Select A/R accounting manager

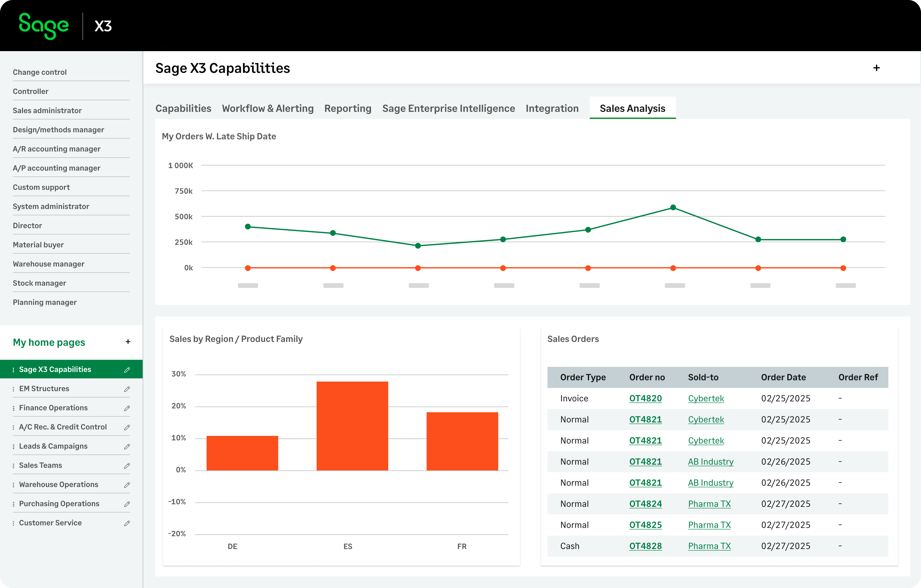point(57,149)
